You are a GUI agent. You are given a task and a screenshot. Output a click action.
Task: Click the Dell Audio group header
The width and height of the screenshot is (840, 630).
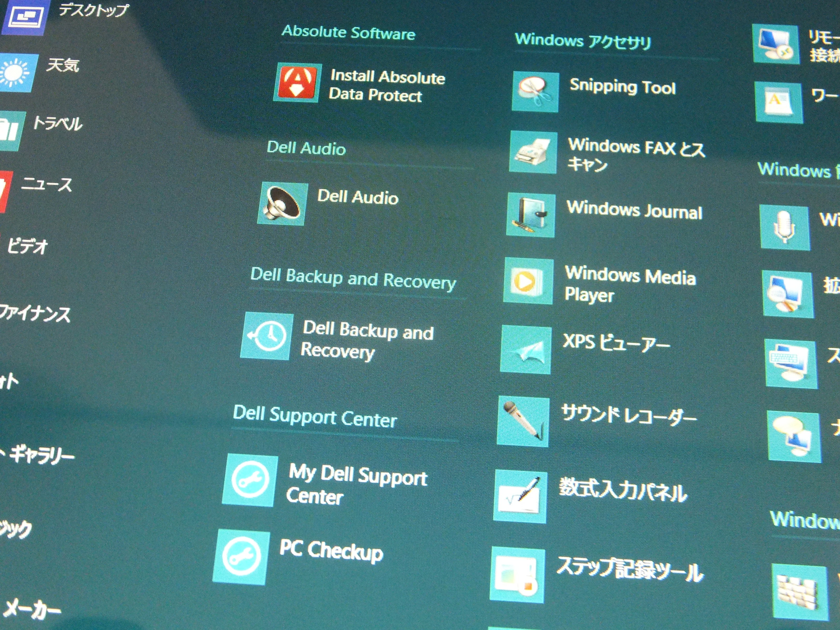coord(306,148)
